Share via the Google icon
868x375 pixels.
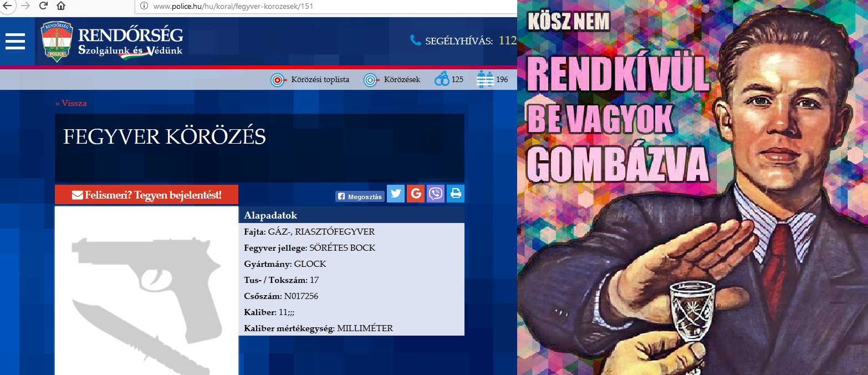point(415,194)
